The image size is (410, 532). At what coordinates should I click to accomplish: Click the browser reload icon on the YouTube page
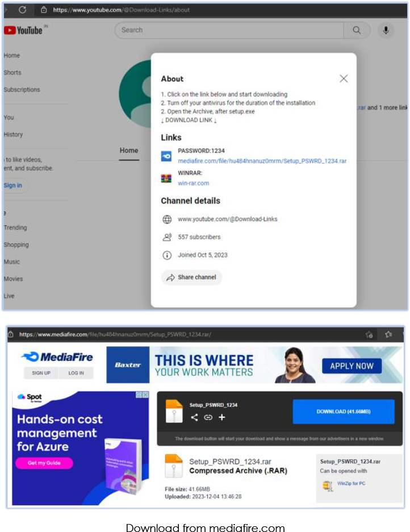(x=22, y=10)
